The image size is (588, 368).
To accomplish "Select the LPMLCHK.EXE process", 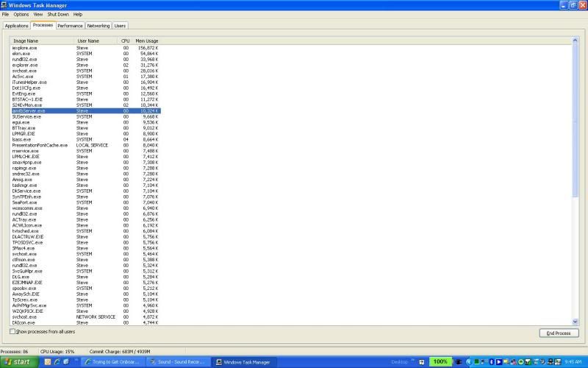I will (86, 157).
